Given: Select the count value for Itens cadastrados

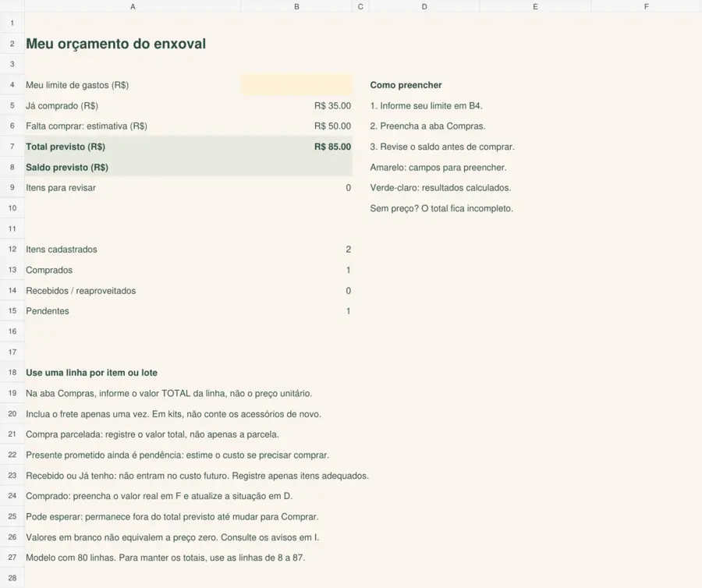Looking at the screenshot, I should (x=349, y=250).
